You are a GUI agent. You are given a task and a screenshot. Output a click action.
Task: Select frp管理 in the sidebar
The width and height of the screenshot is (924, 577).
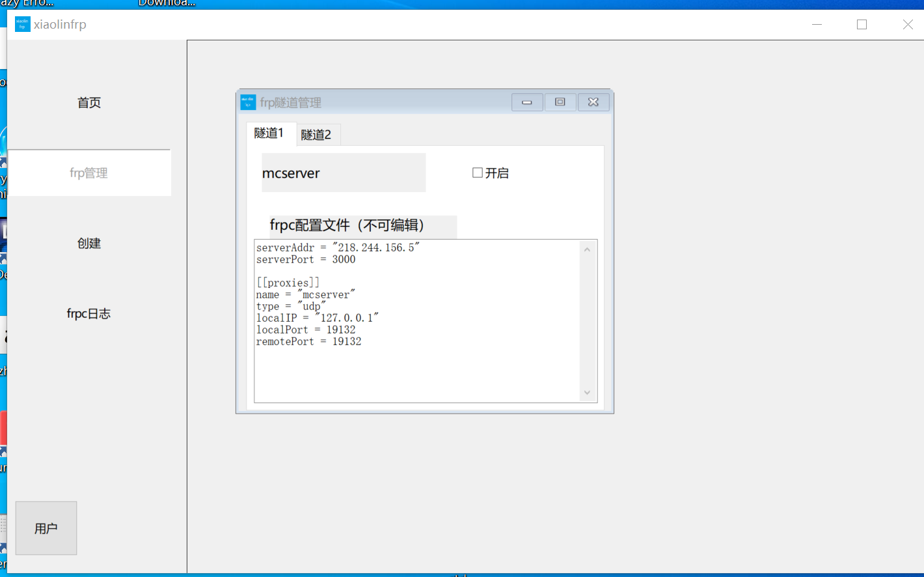point(88,173)
